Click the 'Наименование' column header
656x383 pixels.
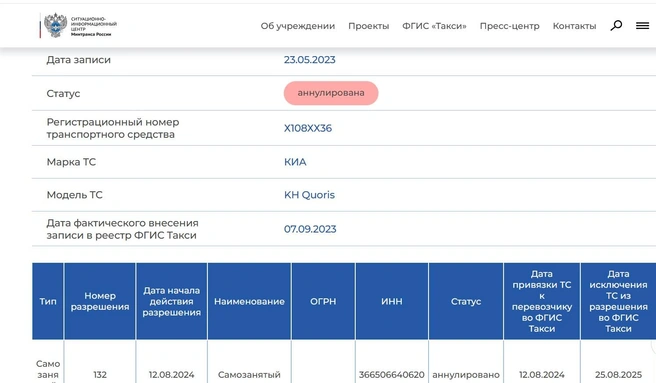tap(249, 301)
